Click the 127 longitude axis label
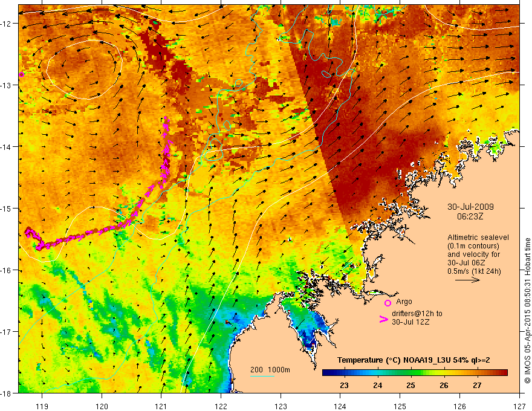 point(519,406)
